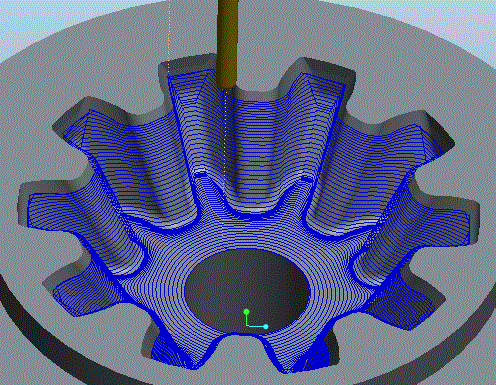Select the small dark mark on the left inner ridge

[x=200, y=174]
